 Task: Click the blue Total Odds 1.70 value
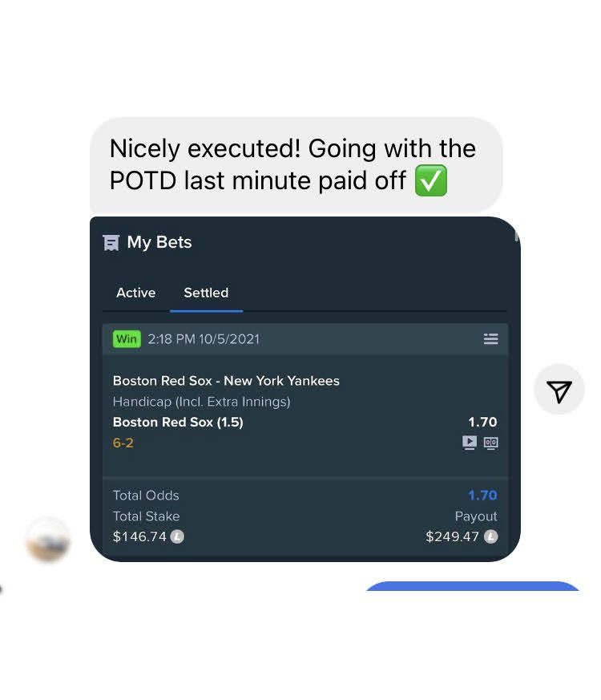pyautogui.click(x=482, y=495)
